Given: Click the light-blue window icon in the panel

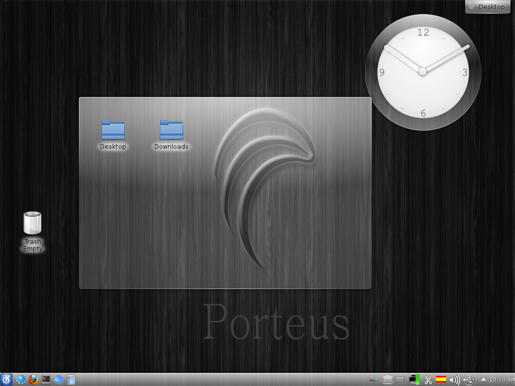Looking at the screenshot, I should [71, 380].
